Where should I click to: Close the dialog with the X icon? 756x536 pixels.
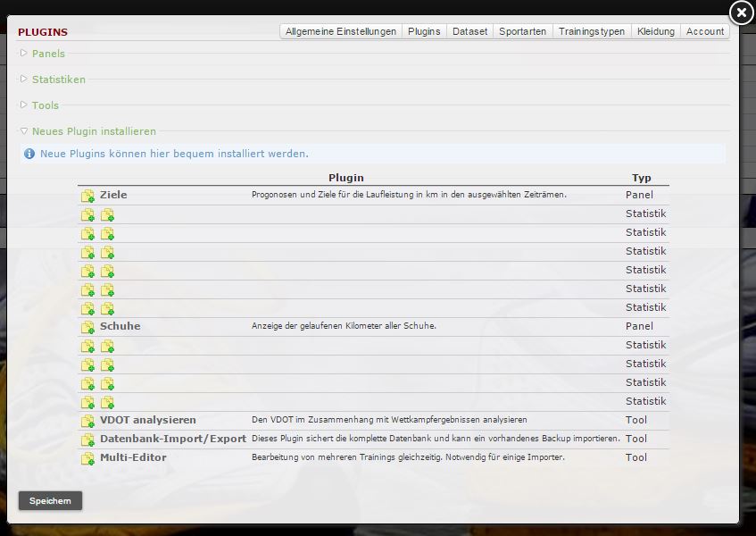(x=741, y=13)
